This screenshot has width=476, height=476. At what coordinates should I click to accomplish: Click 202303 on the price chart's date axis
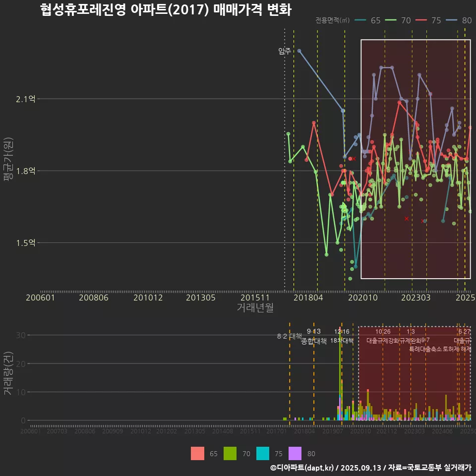[x=416, y=297]
